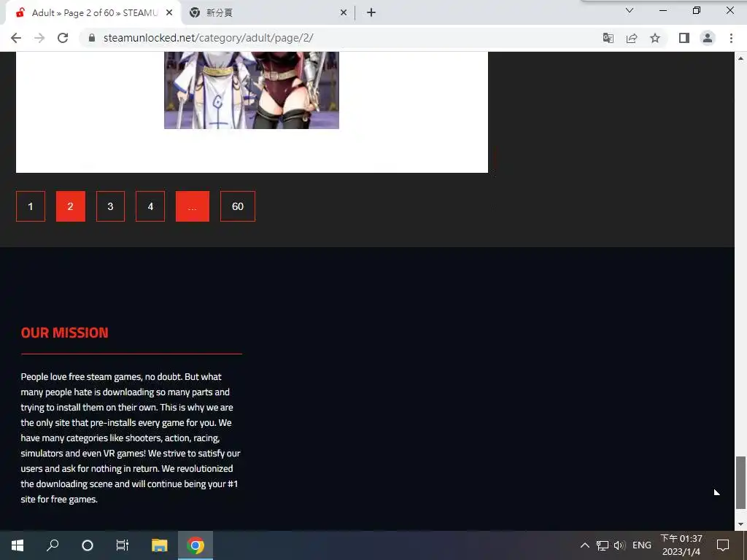Bookmark this page with the star icon

click(655, 38)
